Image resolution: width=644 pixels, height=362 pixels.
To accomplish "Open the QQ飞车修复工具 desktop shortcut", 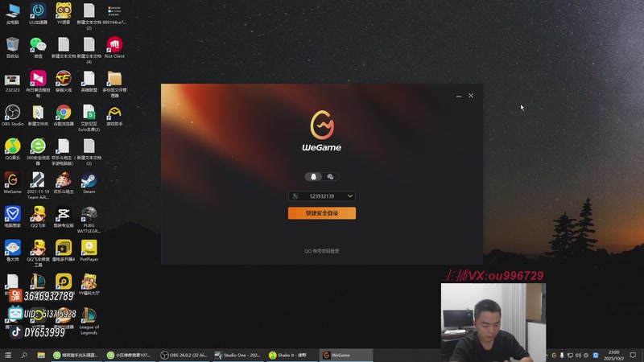I will [x=38, y=253].
